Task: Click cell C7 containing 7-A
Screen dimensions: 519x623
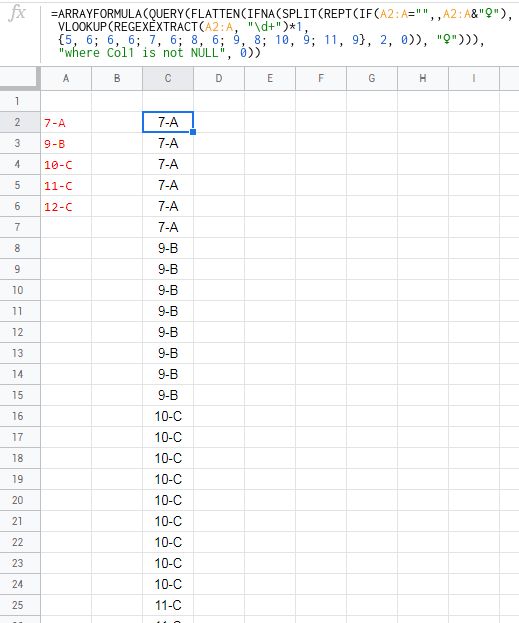Action: click(168, 227)
